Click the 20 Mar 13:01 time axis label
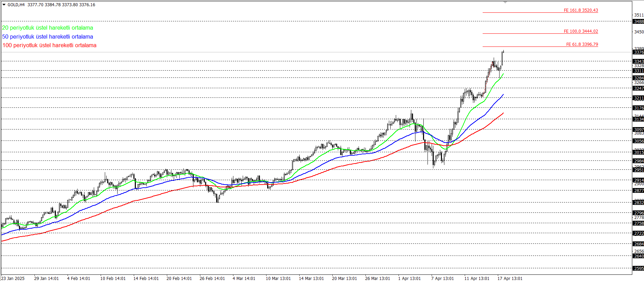644x281 pixels. 344,279
